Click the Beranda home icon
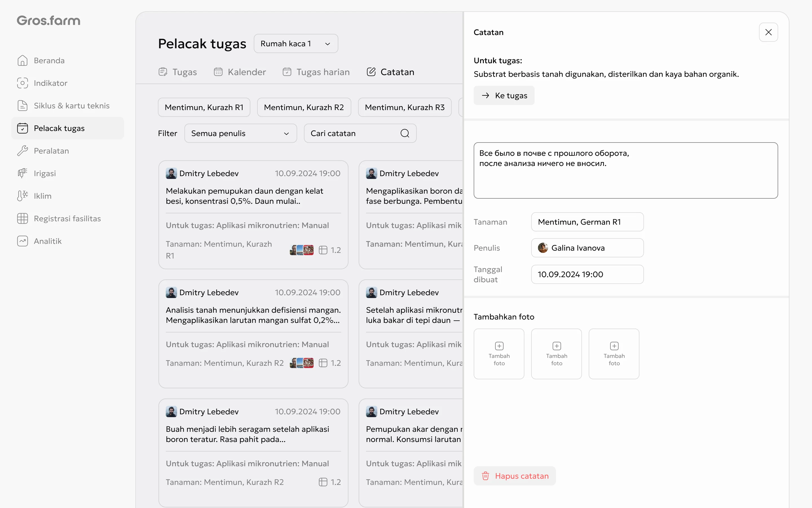The width and height of the screenshot is (812, 508). pyautogui.click(x=23, y=60)
